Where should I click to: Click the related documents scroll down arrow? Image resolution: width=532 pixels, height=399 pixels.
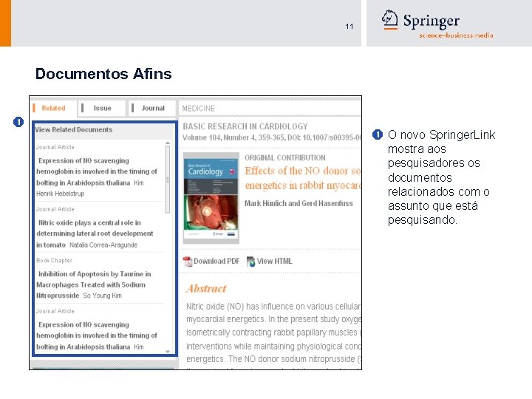click(168, 352)
